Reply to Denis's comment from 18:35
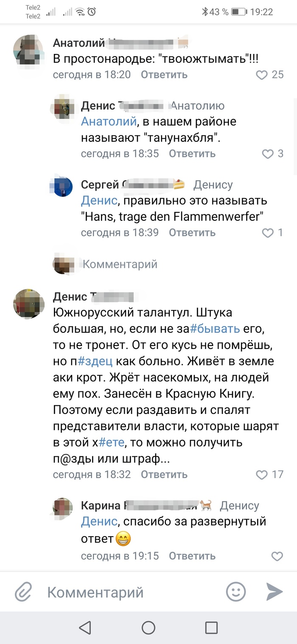This screenshot has width=297, height=644. tap(192, 154)
